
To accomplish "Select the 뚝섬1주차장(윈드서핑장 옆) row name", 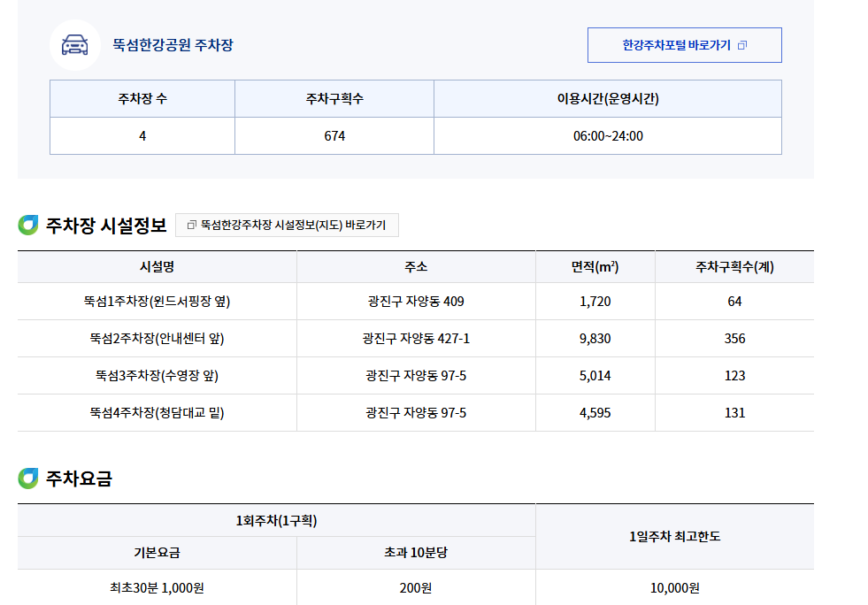I will [157, 302].
